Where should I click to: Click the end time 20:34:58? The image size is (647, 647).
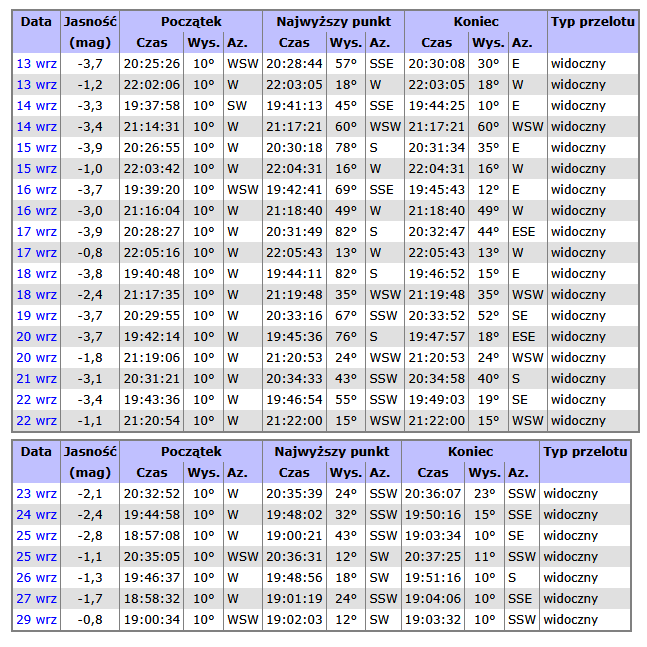(437, 379)
